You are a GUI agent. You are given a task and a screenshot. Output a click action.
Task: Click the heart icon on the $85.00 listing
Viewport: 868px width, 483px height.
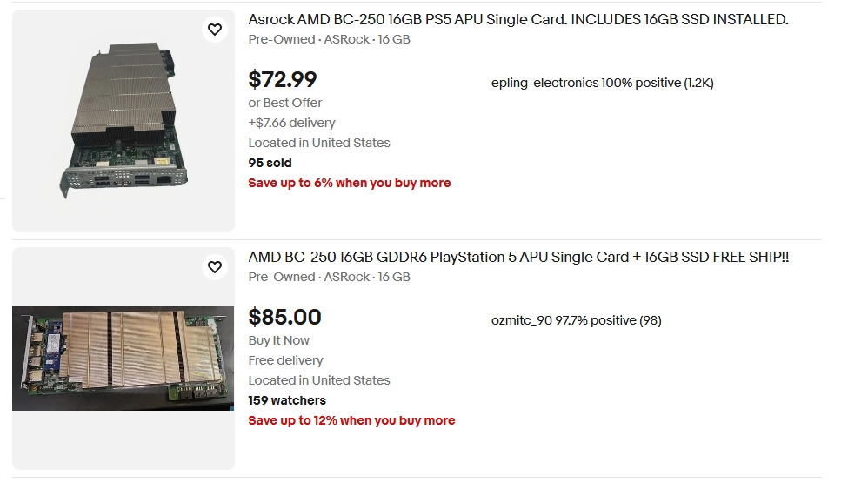(x=214, y=266)
